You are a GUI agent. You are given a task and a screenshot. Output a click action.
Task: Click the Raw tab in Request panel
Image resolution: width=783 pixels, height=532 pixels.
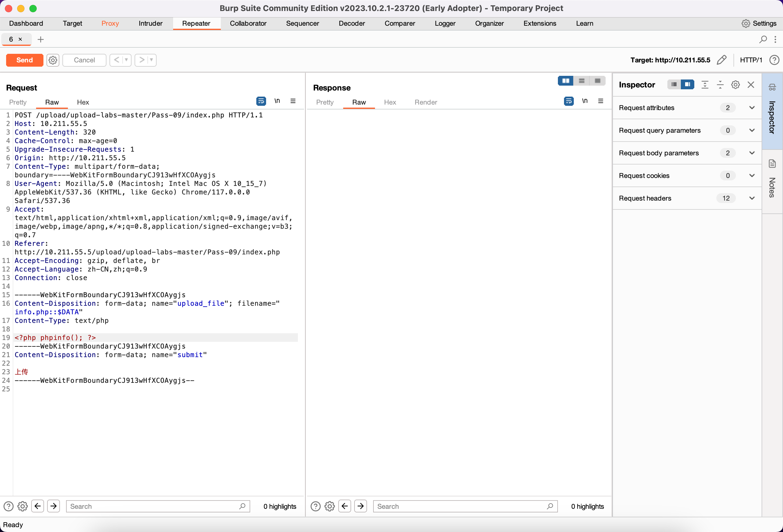[x=52, y=102]
